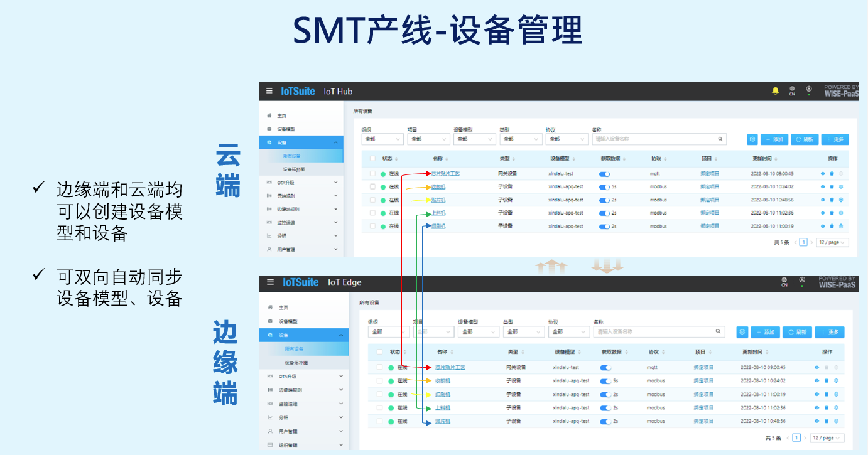Open the 芯片贴片工艺 device link in IoT Hub

(445, 174)
